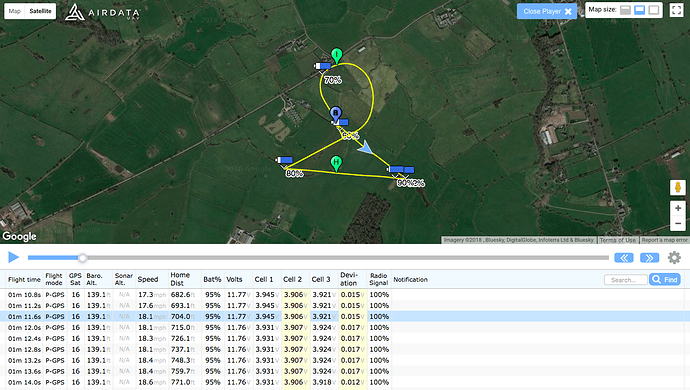The image size is (690, 390).
Task: Click the green H home marker
Action: (336, 164)
